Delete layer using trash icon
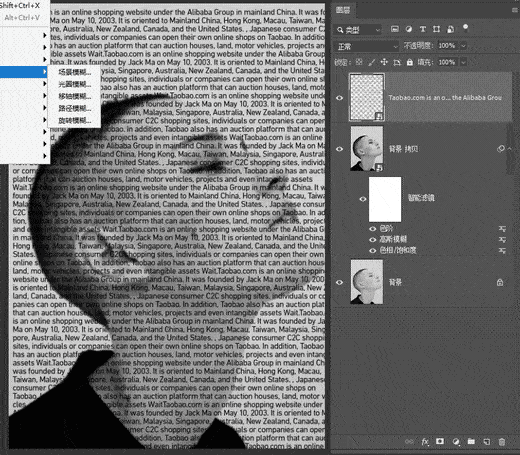 pyautogui.click(x=502, y=442)
